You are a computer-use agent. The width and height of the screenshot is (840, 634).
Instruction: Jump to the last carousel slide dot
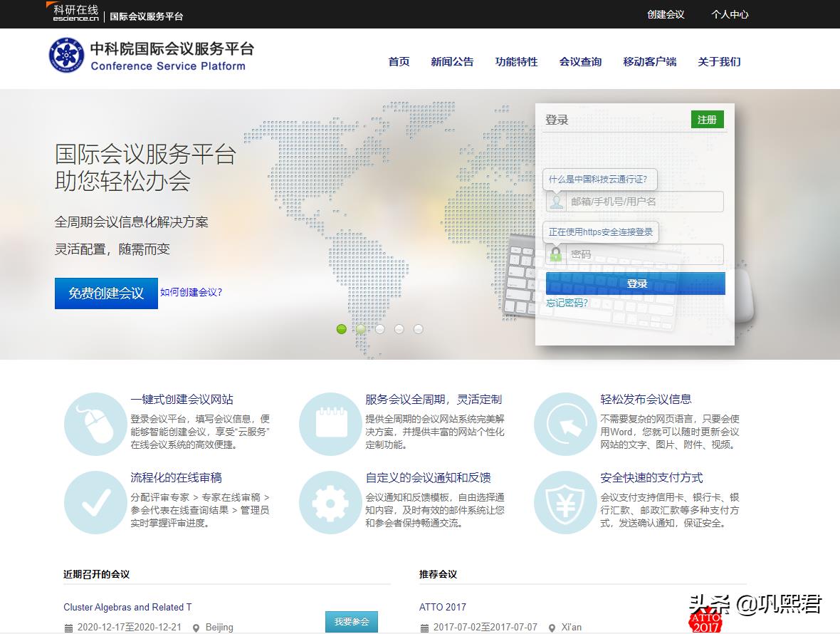[x=419, y=329]
